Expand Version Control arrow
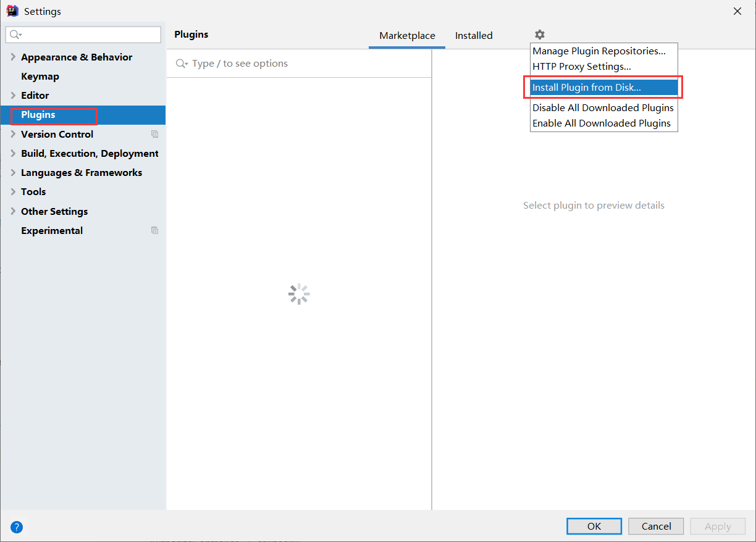The image size is (756, 542). [14, 134]
